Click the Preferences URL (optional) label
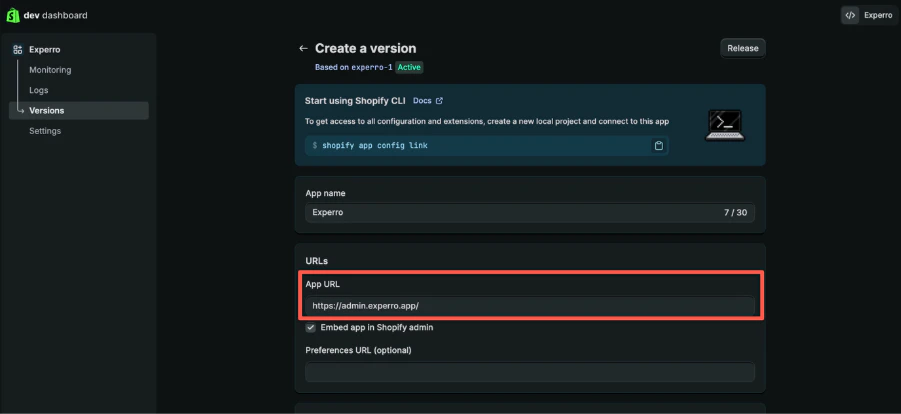Screen dimensions: 901x414 359,350
